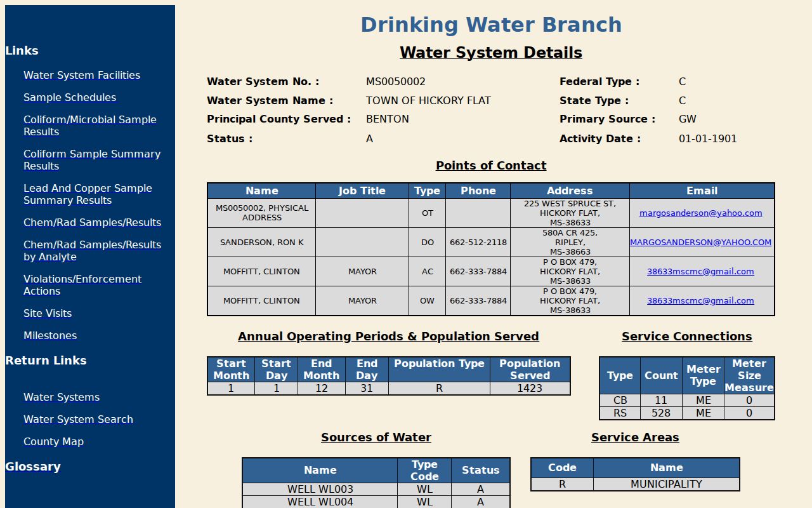812x508 pixels.
Task: Open the Water System Facilities link
Action: [82, 75]
